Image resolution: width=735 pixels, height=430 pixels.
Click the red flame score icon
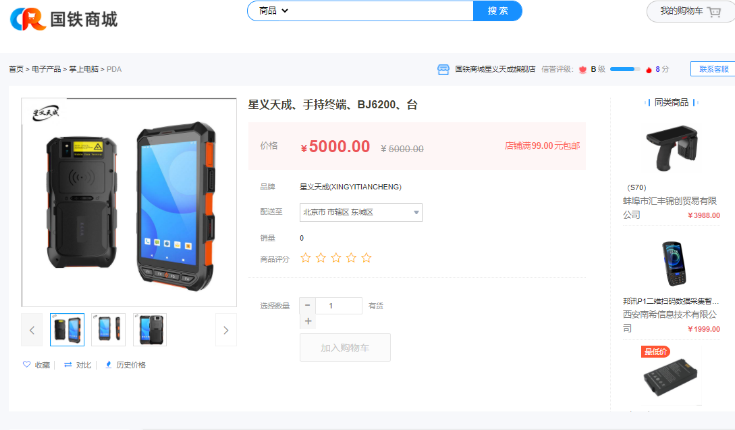(x=649, y=69)
